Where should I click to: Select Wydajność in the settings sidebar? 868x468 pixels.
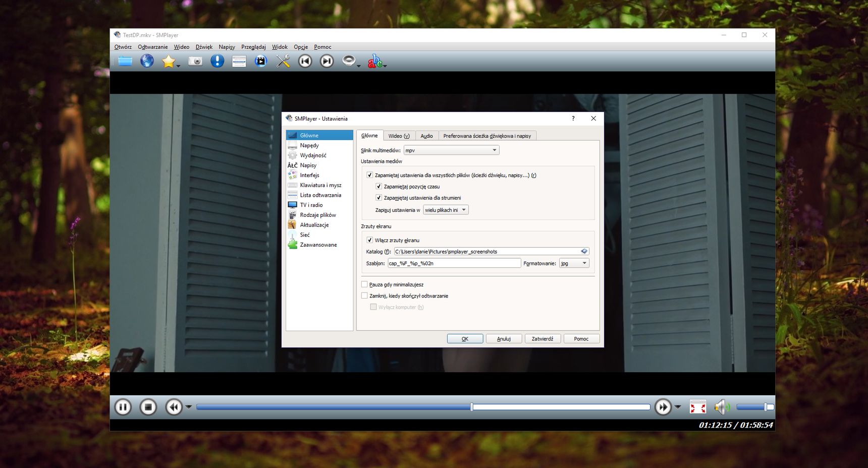pyautogui.click(x=319, y=155)
